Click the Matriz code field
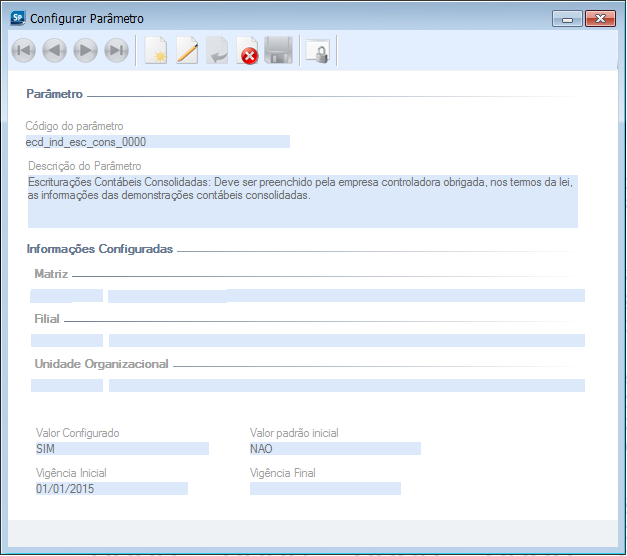 click(x=66, y=296)
